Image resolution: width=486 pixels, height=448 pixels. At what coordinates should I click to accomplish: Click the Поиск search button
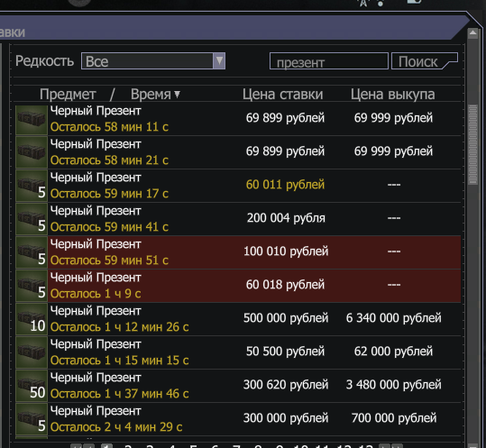(x=425, y=61)
